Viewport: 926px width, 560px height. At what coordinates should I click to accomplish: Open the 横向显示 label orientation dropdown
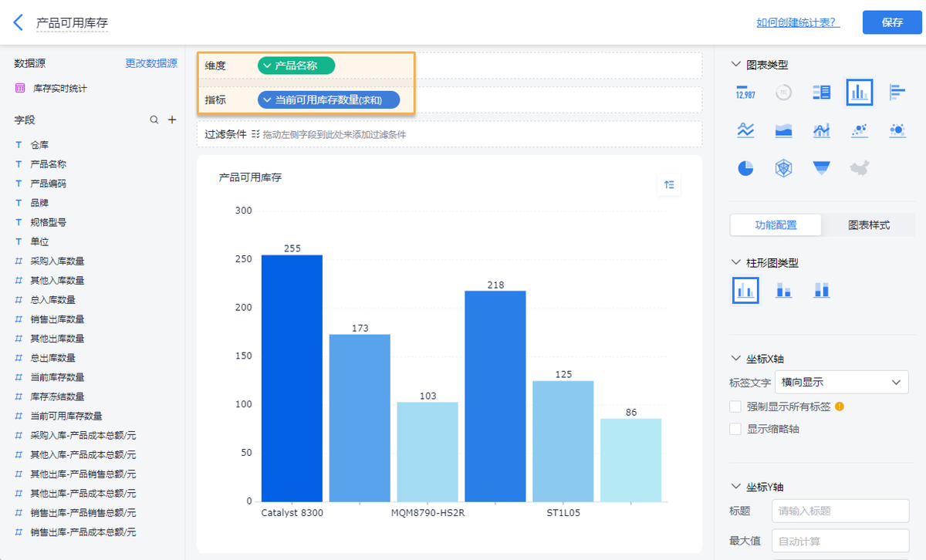[841, 382]
